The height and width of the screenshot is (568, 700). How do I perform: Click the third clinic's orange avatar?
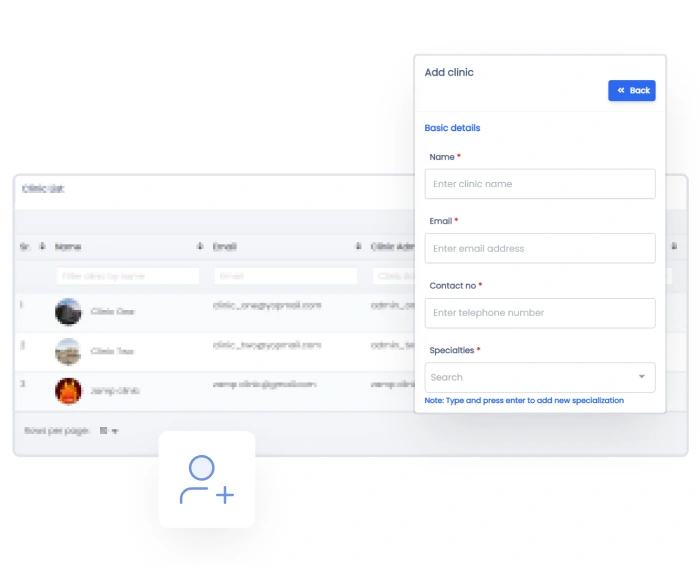(x=68, y=390)
